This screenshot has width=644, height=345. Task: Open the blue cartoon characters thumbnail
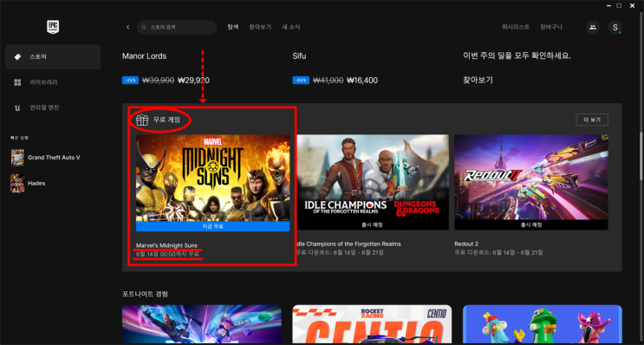pyautogui.click(x=542, y=325)
